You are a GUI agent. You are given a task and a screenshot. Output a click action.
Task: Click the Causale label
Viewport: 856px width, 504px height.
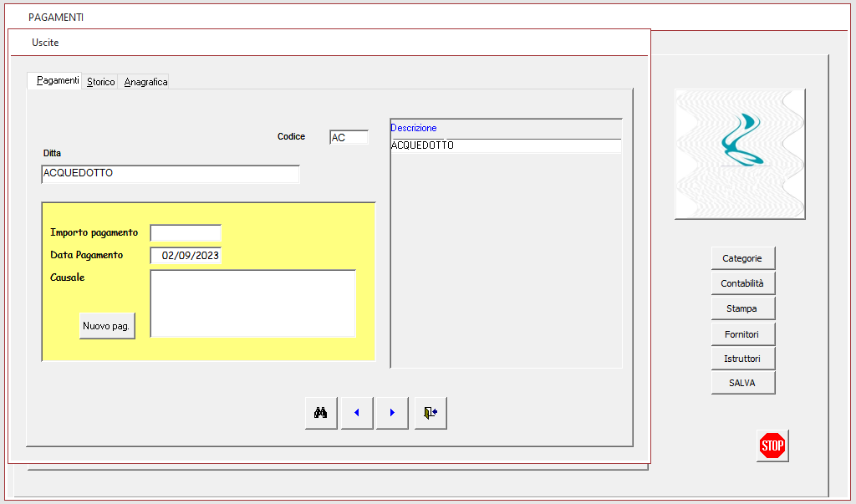click(67, 277)
